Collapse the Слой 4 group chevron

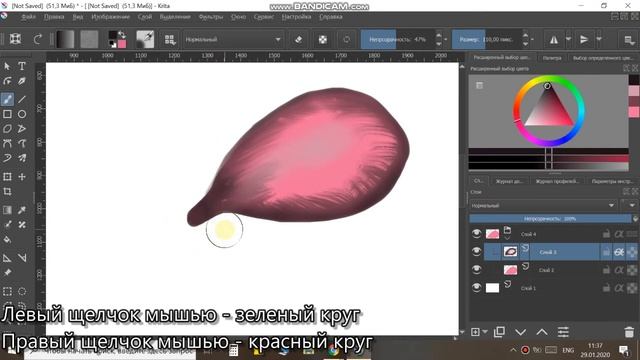(x=507, y=238)
